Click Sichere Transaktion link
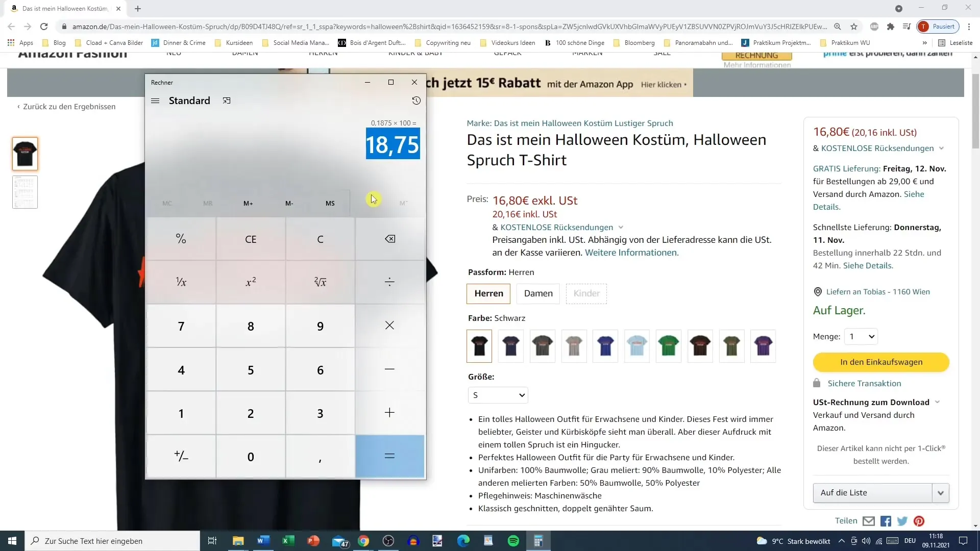This screenshot has width=980, height=551. point(864,384)
